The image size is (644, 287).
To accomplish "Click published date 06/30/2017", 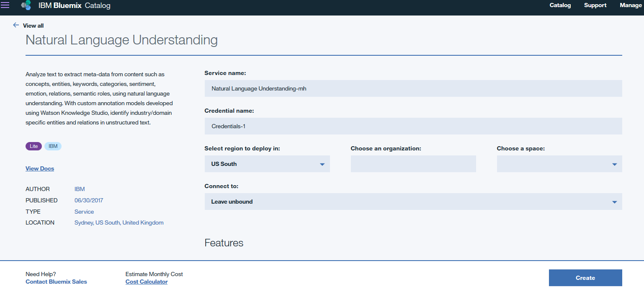I will pyautogui.click(x=89, y=200).
